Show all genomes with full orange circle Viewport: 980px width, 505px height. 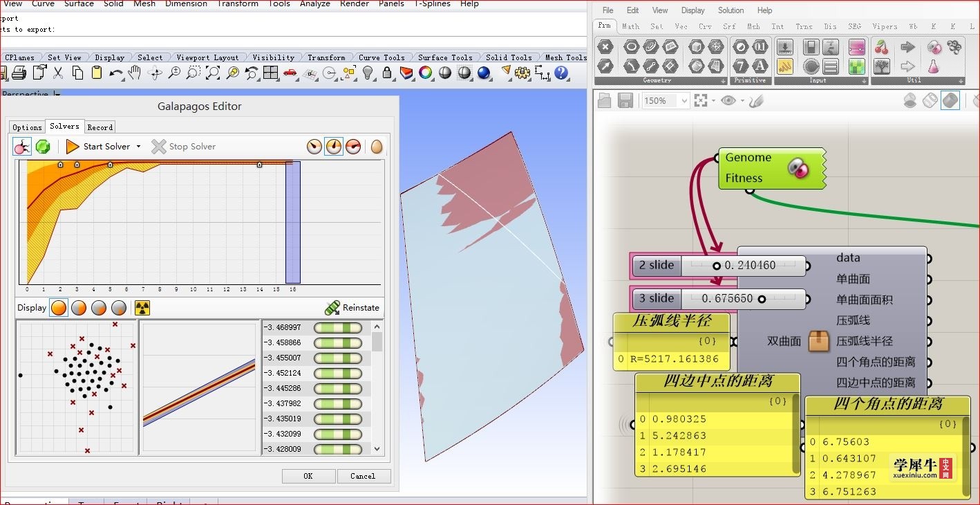pyautogui.click(x=59, y=308)
